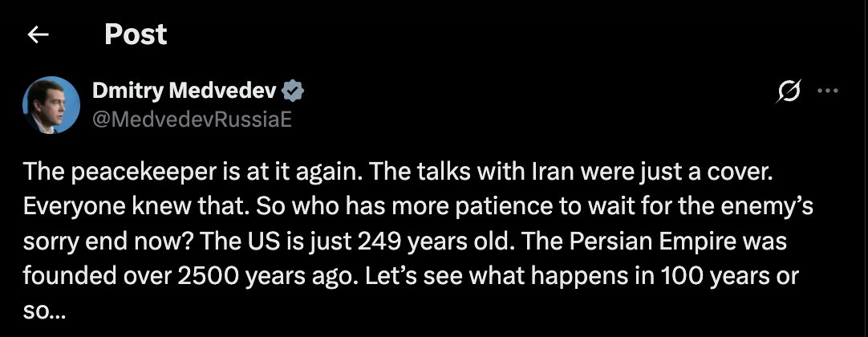Click the blue verified badge
This screenshot has width=868, height=337.
click(294, 91)
